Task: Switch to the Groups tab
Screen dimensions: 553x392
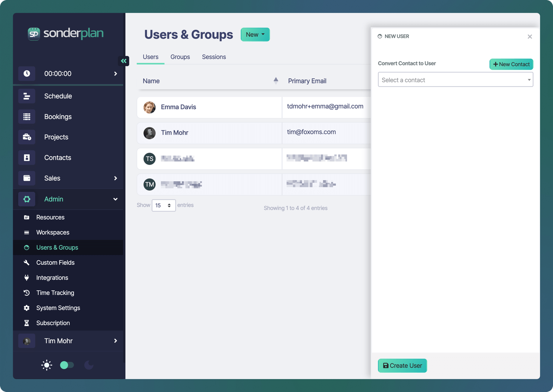Action: [180, 57]
